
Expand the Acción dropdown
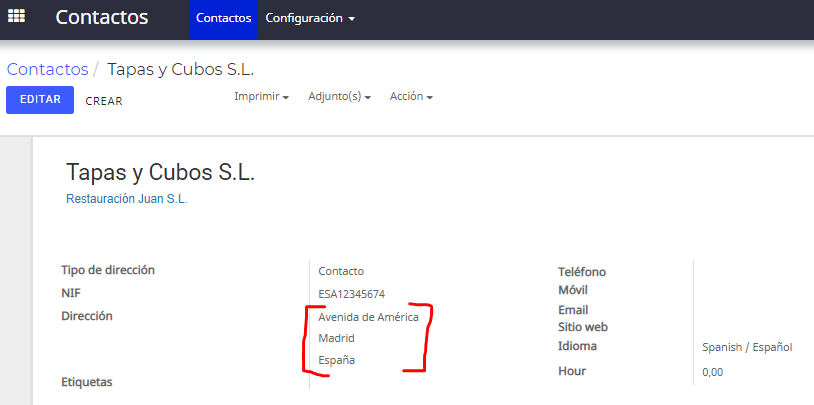tap(412, 97)
